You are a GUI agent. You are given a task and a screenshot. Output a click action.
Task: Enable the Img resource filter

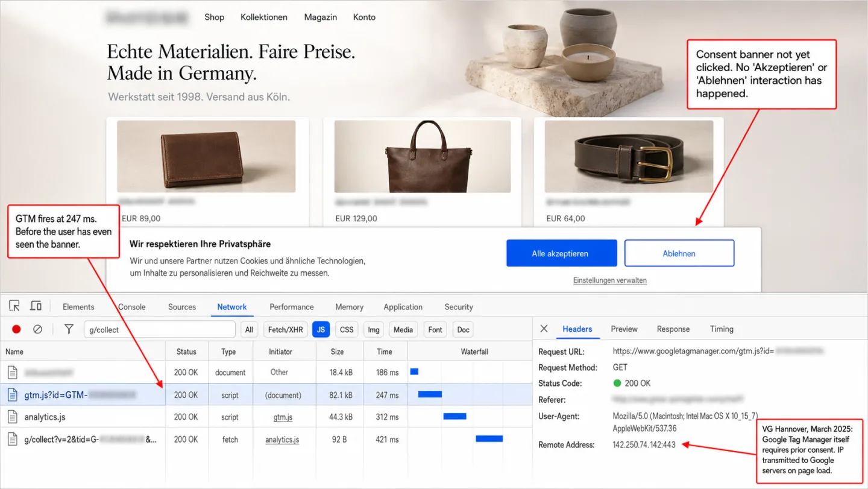pyautogui.click(x=374, y=329)
